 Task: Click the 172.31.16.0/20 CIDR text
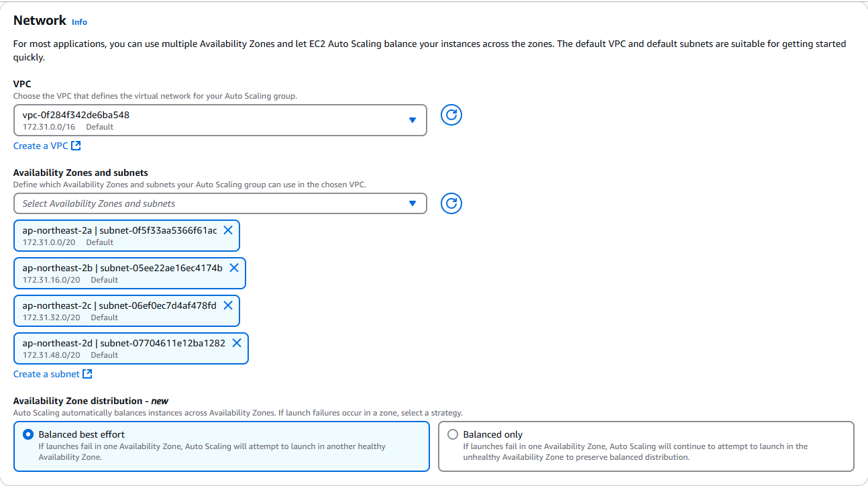pyautogui.click(x=52, y=280)
